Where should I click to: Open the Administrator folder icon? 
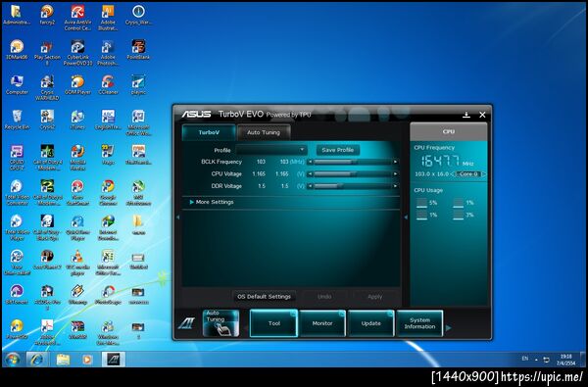(x=17, y=15)
